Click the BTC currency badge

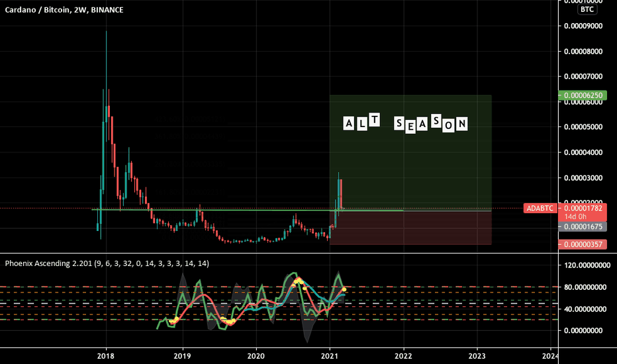click(x=587, y=9)
